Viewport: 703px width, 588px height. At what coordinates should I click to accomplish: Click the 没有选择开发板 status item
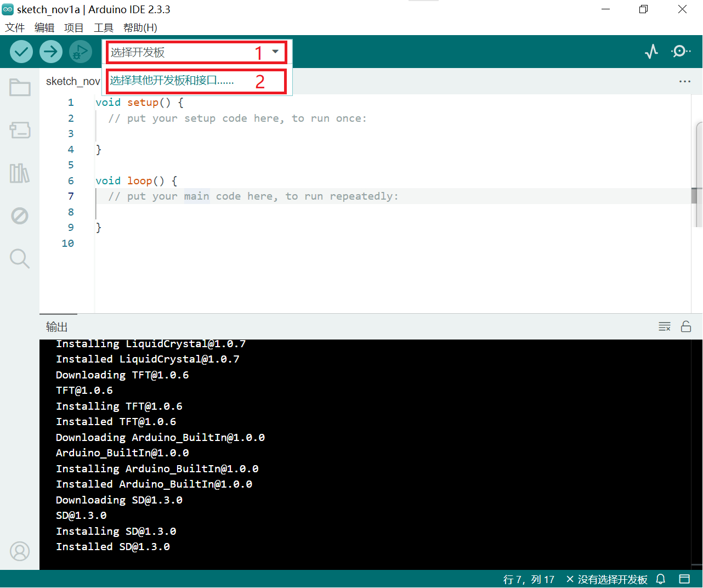(607, 579)
